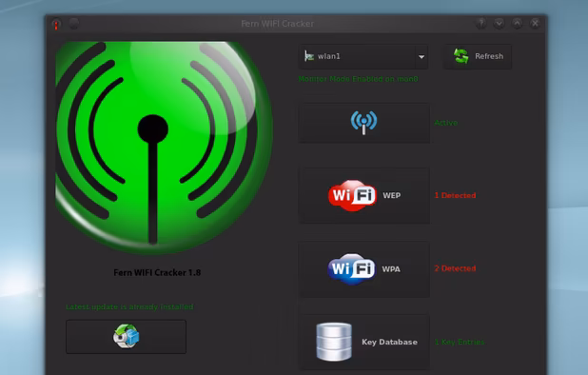This screenshot has height=375, width=588.
Task: Click the title bar help question button
Action: click(x=481, y=24)
